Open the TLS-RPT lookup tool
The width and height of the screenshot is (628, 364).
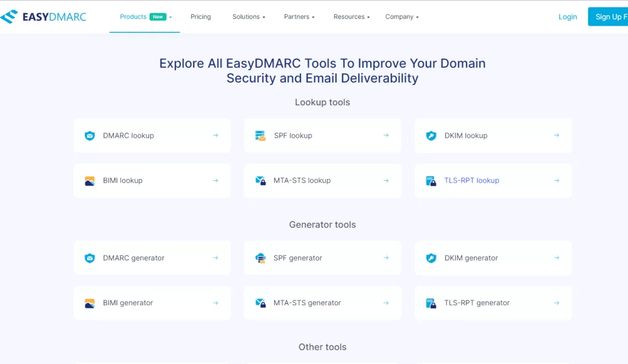click(493, 181)
